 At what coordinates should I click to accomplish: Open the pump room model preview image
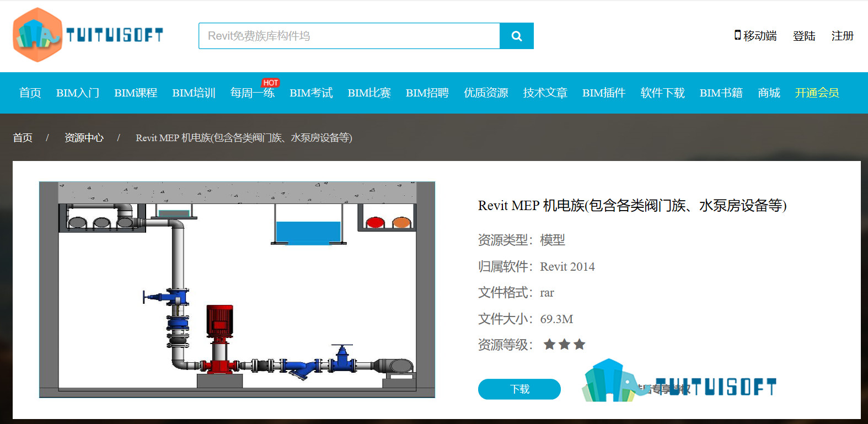pos(237,289)
